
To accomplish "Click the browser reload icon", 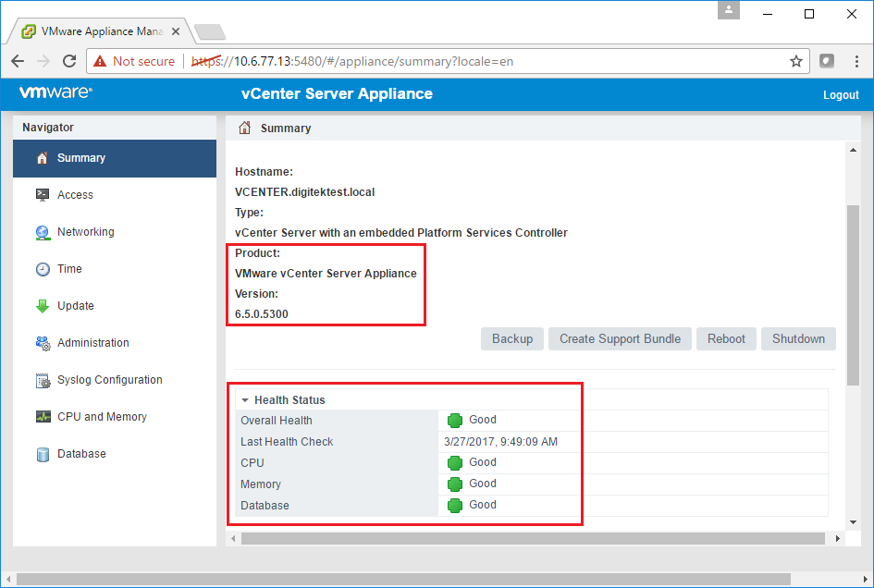I will point(69,61).
